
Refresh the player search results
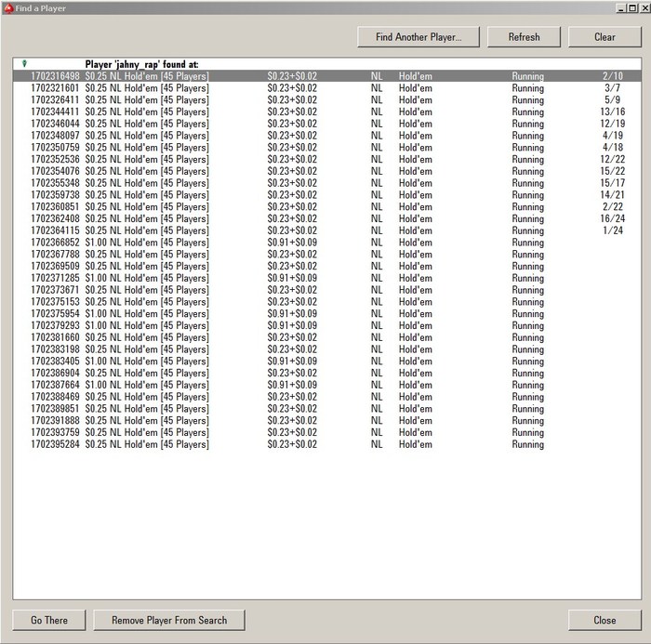click(x=524, y=37)
